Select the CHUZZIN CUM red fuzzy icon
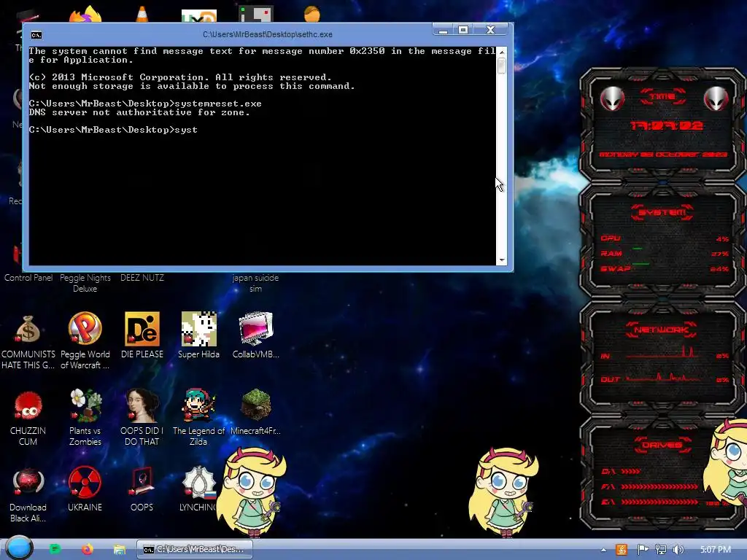The width and height of the screenshot is (747, 560). point(28,406)
